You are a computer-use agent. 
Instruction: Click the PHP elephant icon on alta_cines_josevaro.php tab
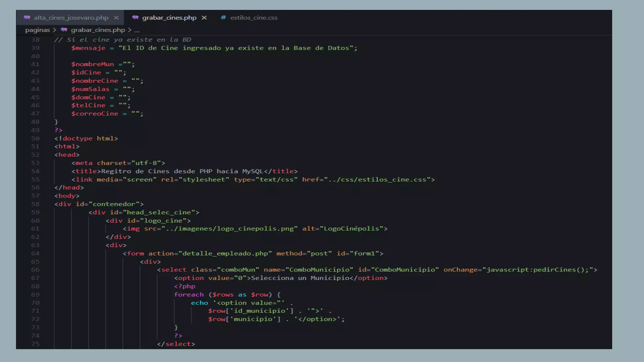click(x=27, y=18)
